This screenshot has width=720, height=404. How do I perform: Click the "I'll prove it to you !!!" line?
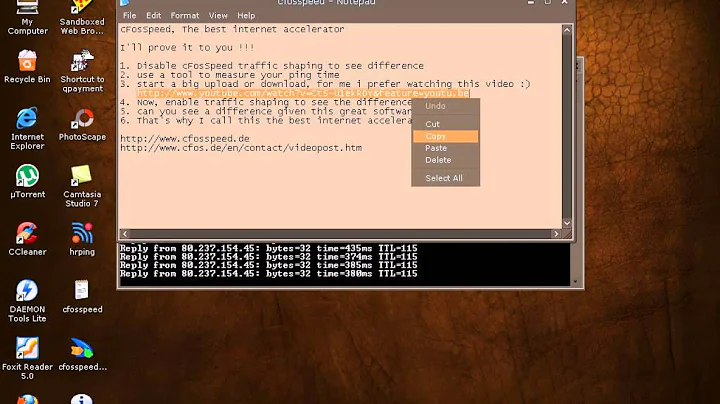pos(187,48)
